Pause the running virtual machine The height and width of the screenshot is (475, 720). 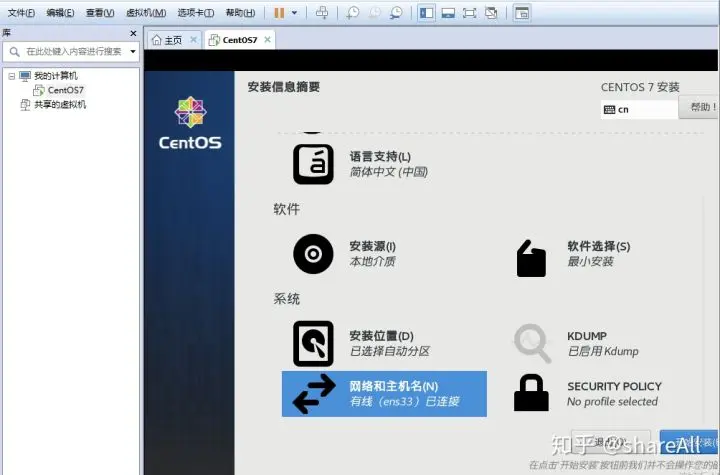279,13
